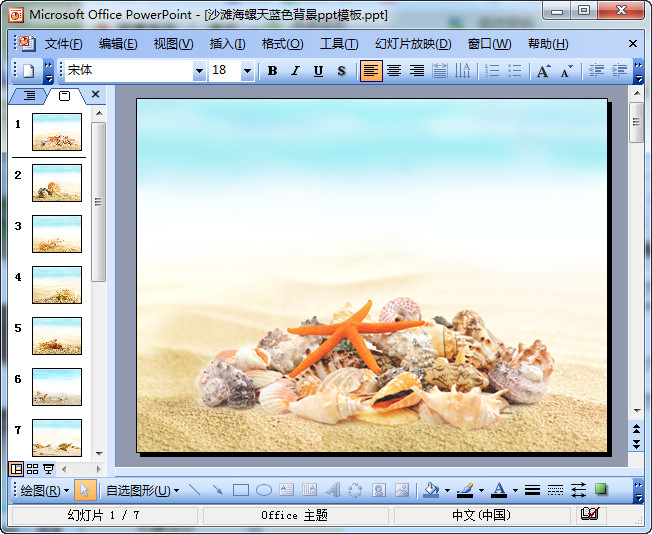Center align the text
Image resolution: width=652 pixels, height=534 pixels.
pos(394,71)
